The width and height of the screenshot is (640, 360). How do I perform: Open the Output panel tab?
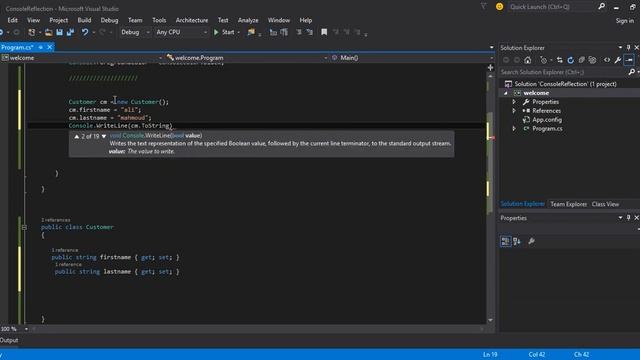tap(9, 340)
